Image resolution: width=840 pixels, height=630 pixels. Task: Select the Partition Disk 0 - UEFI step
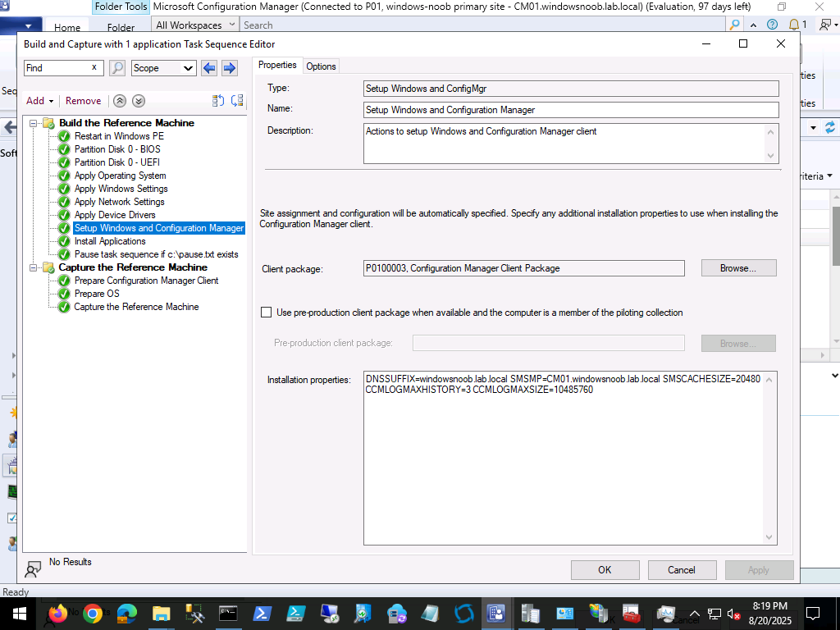[x=116, y=162]
